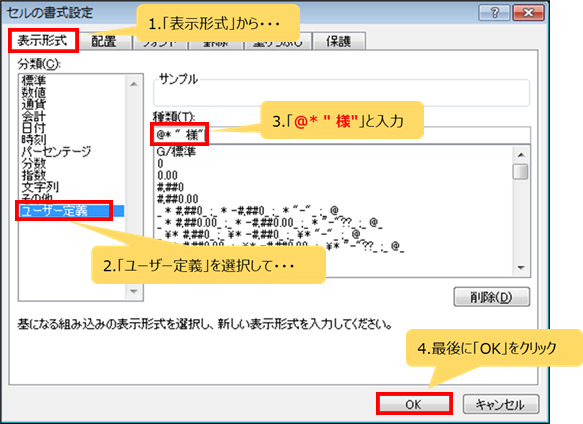Pick #,##0 from the format list
The width and height of the screenshot is (583, 424).
tap(170, 187)
